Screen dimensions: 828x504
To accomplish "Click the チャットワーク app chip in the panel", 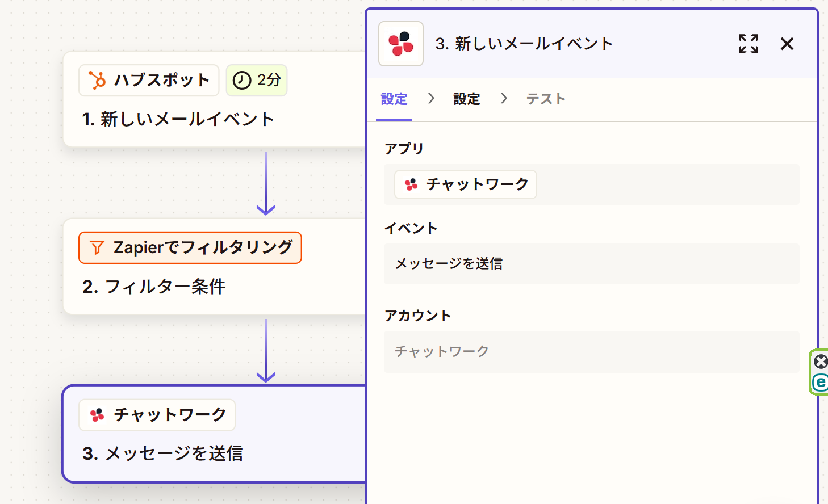I will point(466,184).
